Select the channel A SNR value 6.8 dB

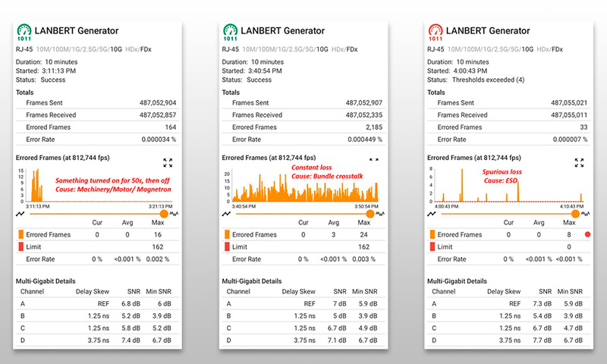click(131, 303)
